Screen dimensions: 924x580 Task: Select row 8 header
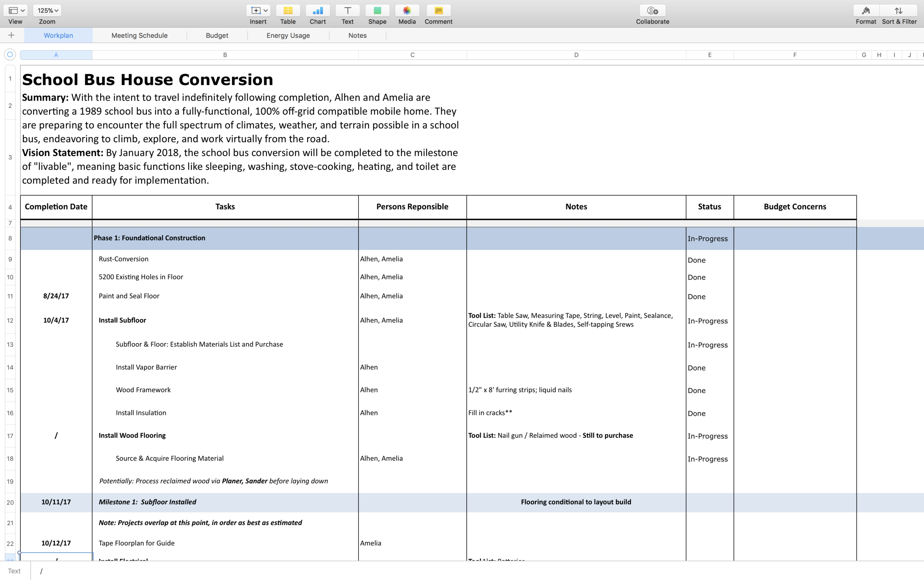[x=10, y=238]
